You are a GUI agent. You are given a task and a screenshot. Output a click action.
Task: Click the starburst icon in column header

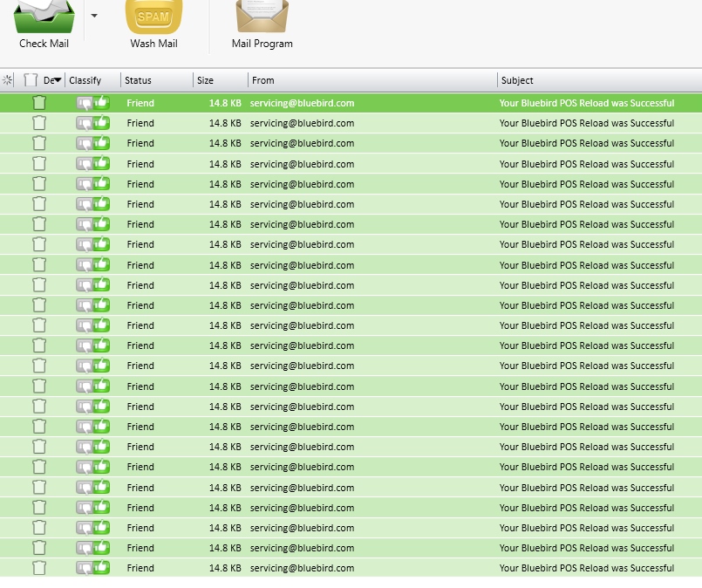(8, 80)
